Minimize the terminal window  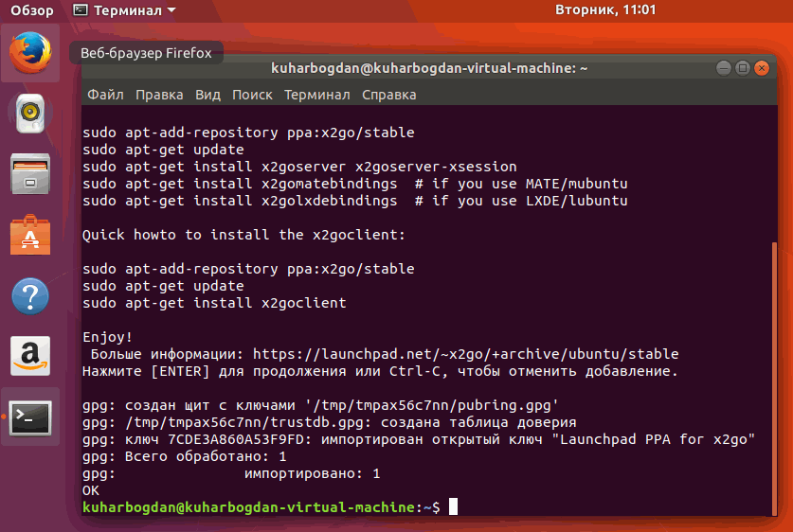pyautogui.click(x=724, y=68)
